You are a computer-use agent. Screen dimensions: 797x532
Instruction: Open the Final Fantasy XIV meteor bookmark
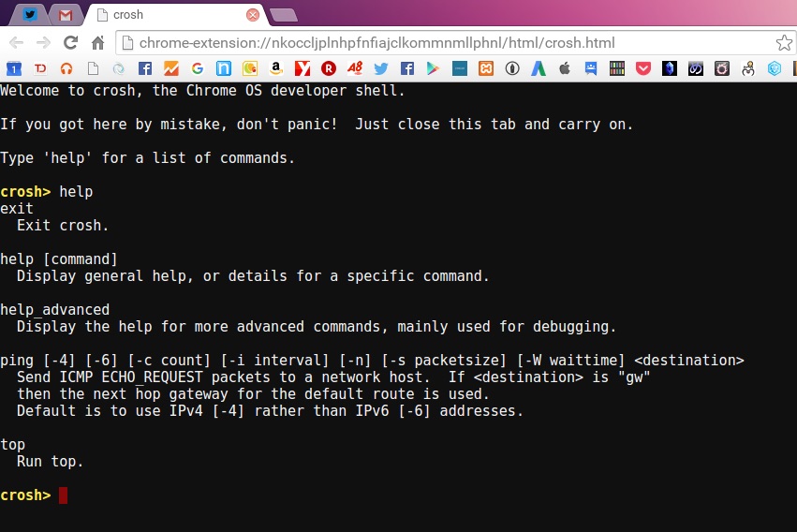(x=722, y=68)
